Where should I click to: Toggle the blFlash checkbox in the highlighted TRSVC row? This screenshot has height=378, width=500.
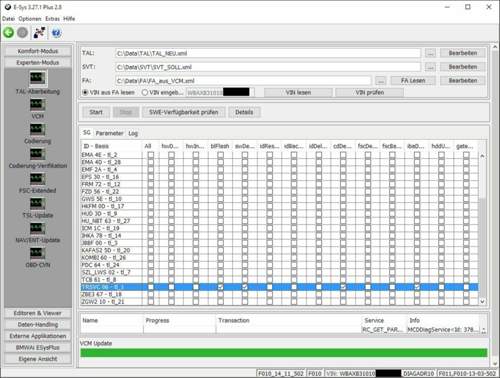click(x=220, y=287)
